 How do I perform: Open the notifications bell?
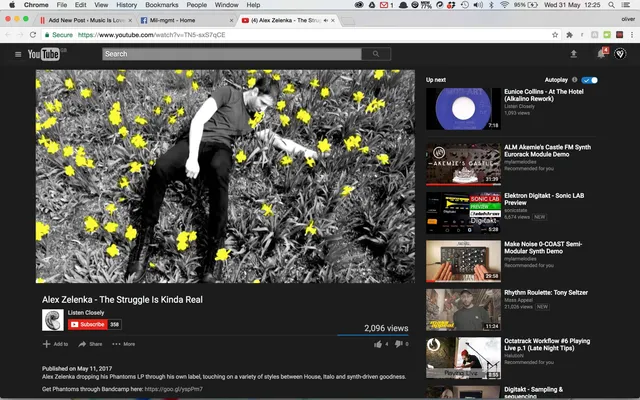(x=601, y=54)
